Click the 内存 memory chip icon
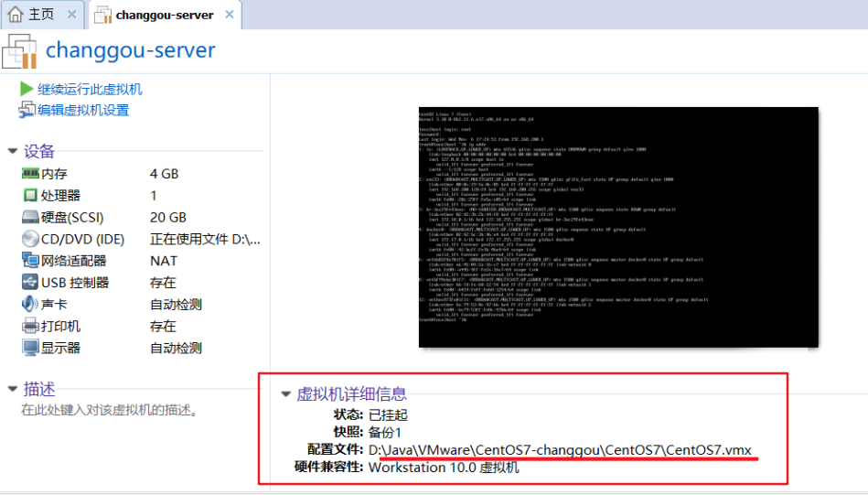 (30, 173)
